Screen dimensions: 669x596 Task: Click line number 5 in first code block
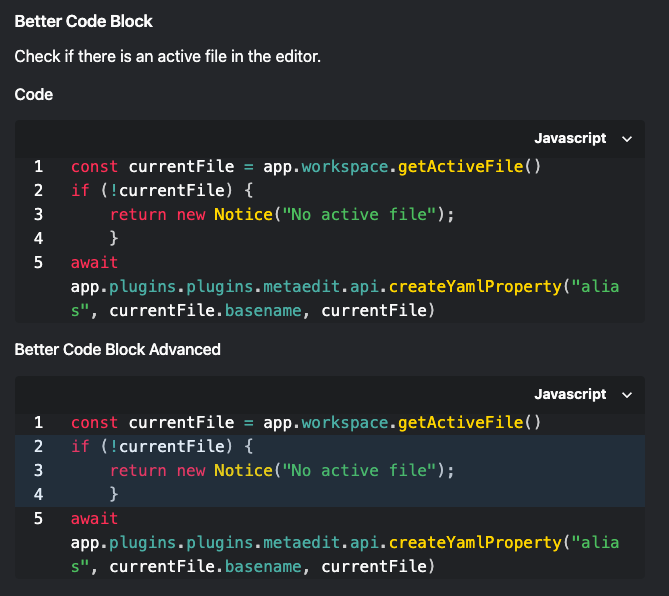[x=38, y=263]
